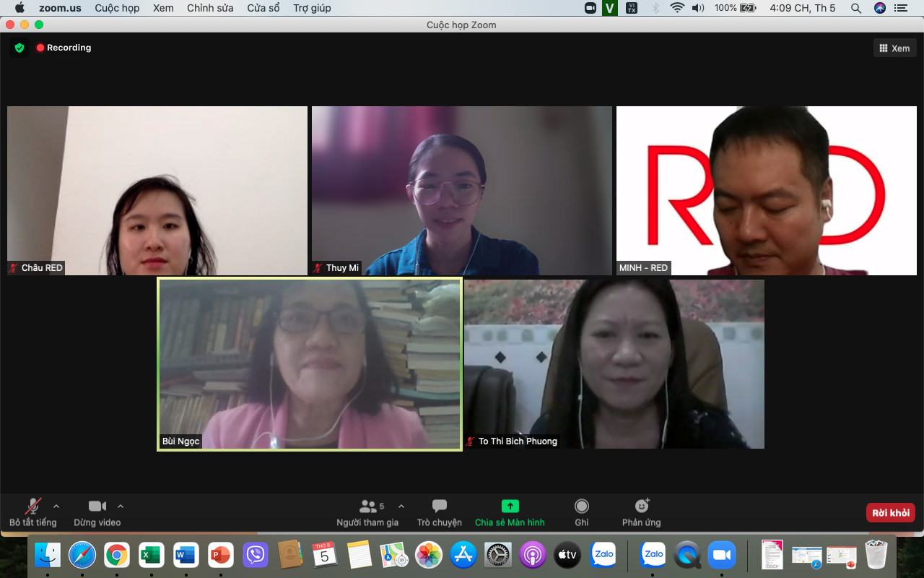Select Thuy Mi video tile

click(462, 191)
